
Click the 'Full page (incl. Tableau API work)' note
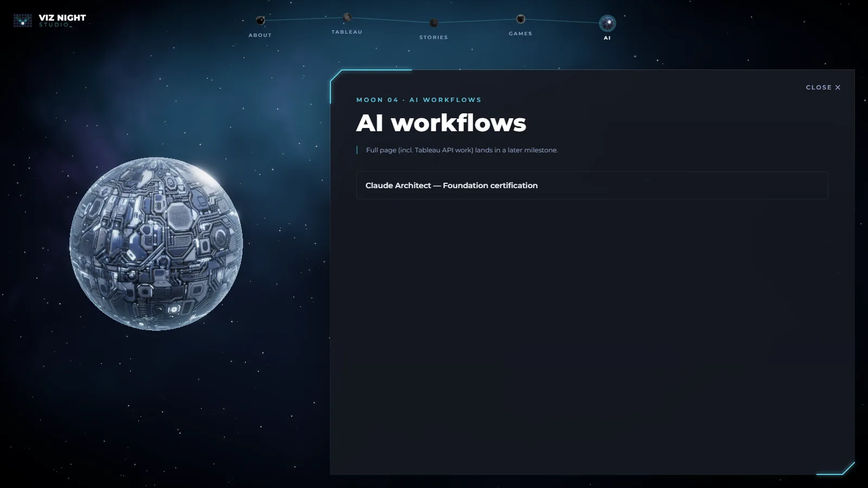click(462, 150)
